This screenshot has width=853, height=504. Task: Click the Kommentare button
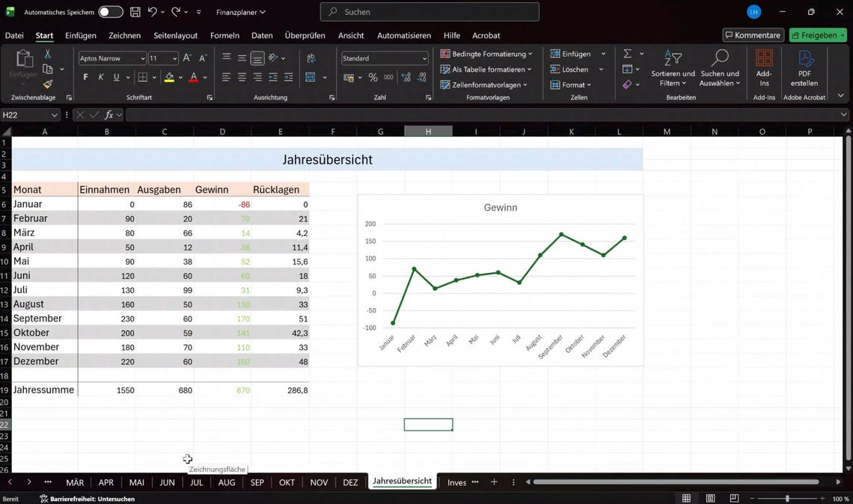752,34
